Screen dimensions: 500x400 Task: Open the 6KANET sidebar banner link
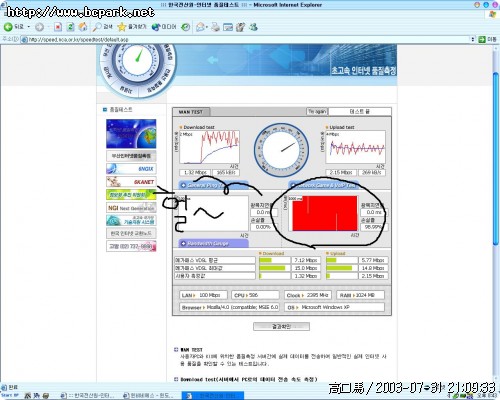pos(131,182)
